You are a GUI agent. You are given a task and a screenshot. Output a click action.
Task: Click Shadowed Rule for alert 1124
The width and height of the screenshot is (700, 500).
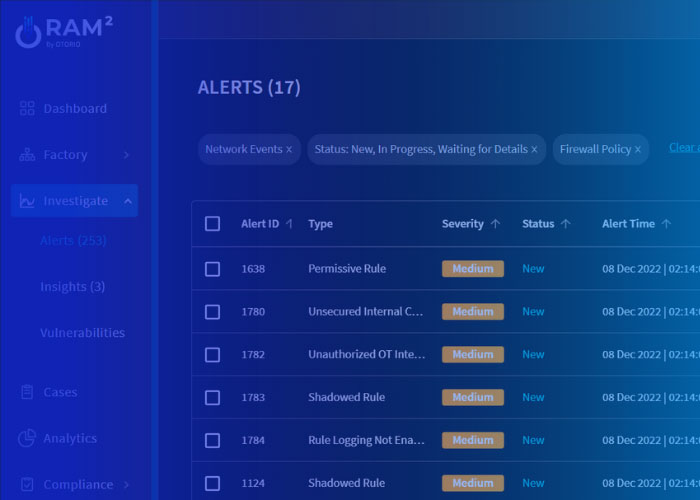point(346,483)
